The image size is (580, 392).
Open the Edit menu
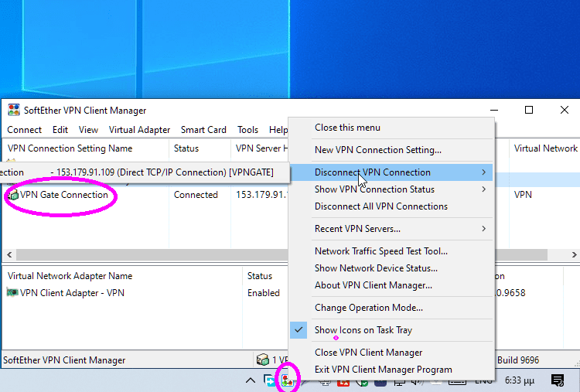[x=60, y=130]
